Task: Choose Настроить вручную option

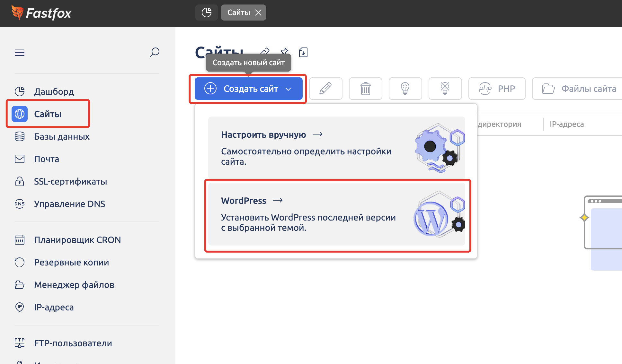Action: tap(336, 147)
